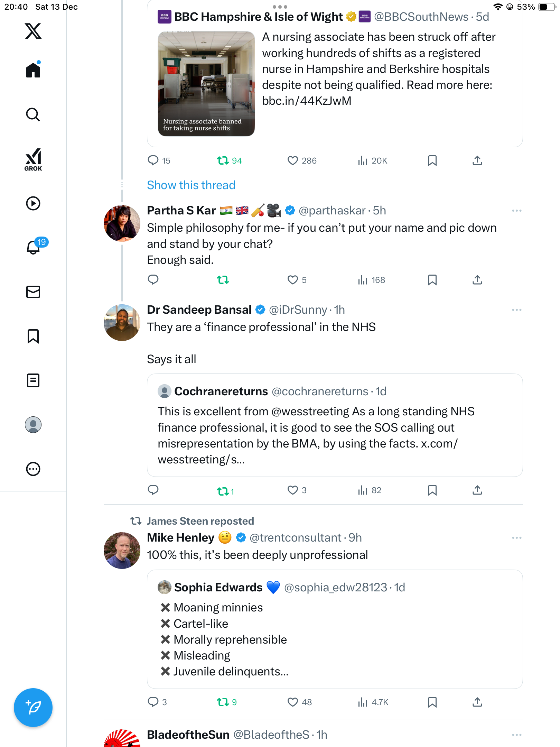
Task: Bookmark Dr Sandeep Bansal's post
Action: pos(432,490)
